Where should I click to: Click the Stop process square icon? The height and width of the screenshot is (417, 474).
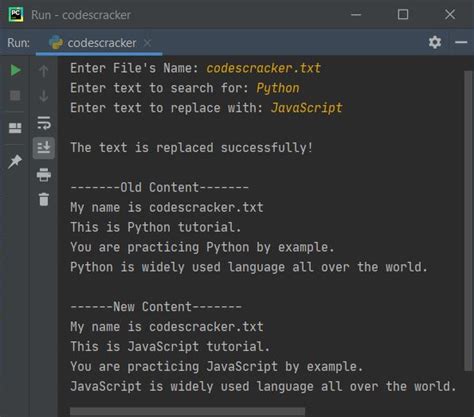click(15, 96)
